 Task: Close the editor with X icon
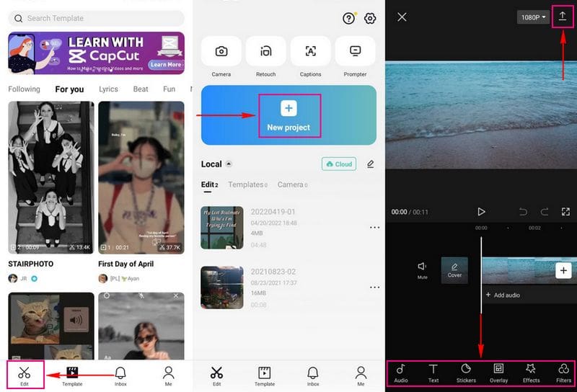tap(402, 17)
